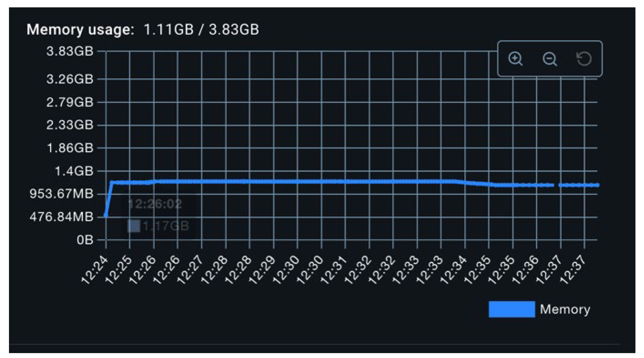Image resolution: width=644 pixels, height=358 pixels.
Task: Click the 1.4GB y-axis label
Action: 74,171
